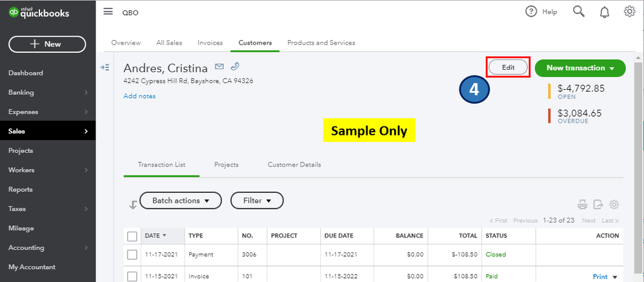Toggle the customer list side panel arrow

pyautogui.click(x=105, y=67)
